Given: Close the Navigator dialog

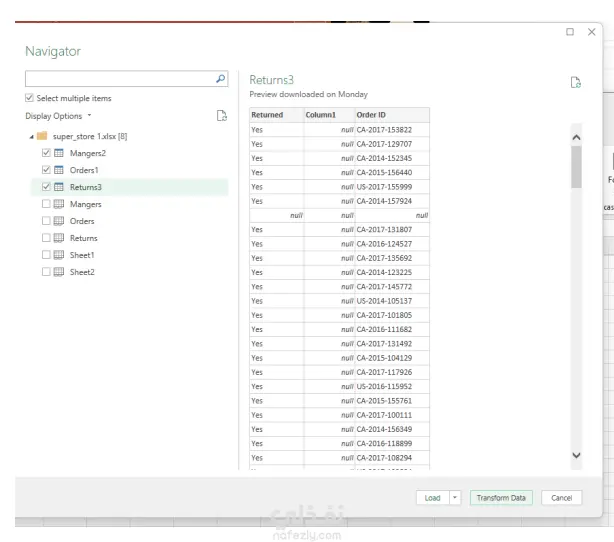Looking at the screenshot, I should pos(592,32).
